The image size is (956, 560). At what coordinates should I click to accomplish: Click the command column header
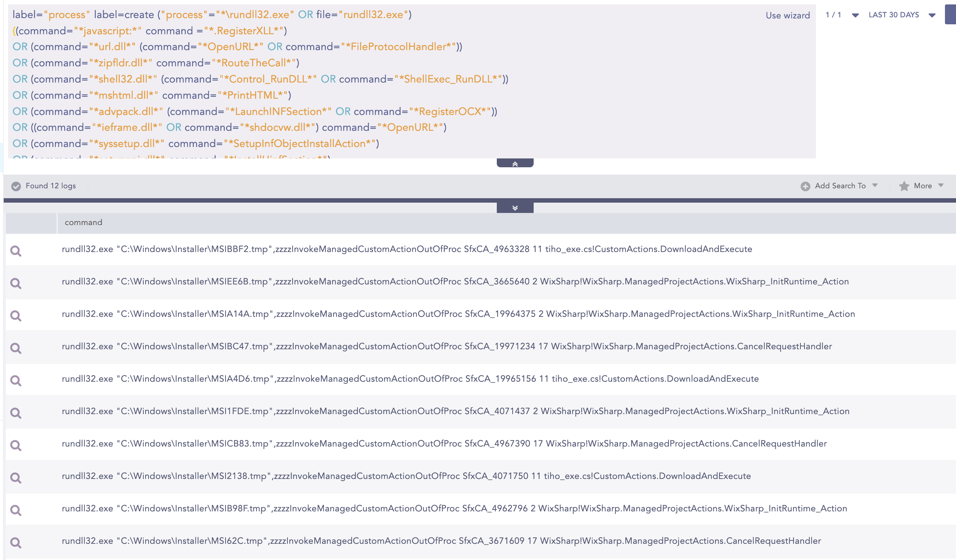click(x=83, y=223)
